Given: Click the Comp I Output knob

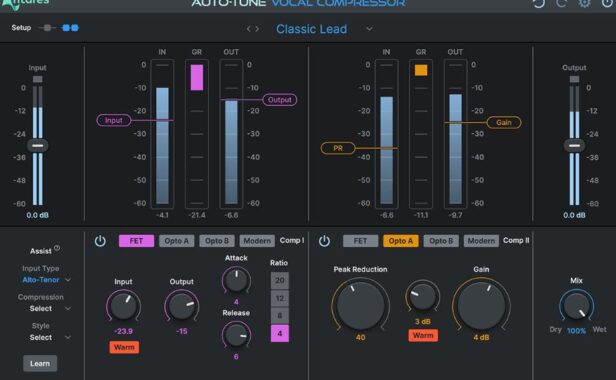Looking at the screenshot, I should tap(182, 306).
